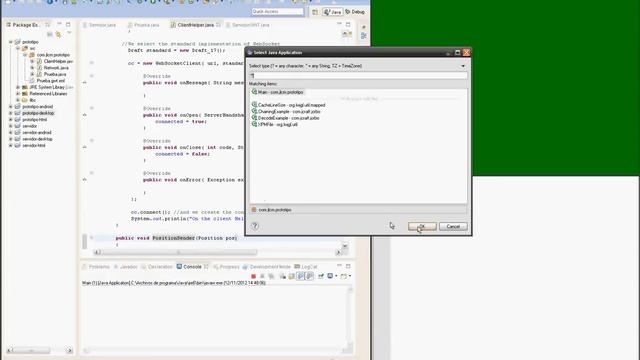Image resolution: width=640 pixels, height=360 pixels.
Task: Focus the type filter text field
Action: coord(358,76)
